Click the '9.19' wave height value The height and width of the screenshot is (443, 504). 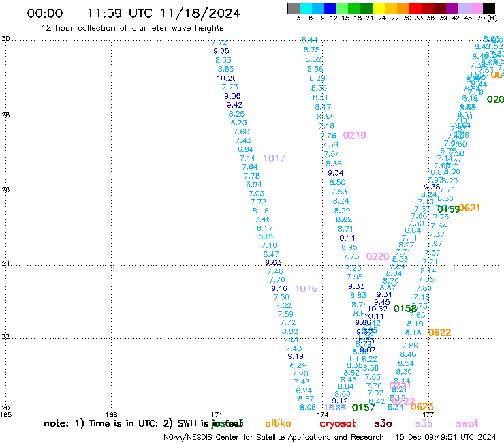(x=296, y=356)
